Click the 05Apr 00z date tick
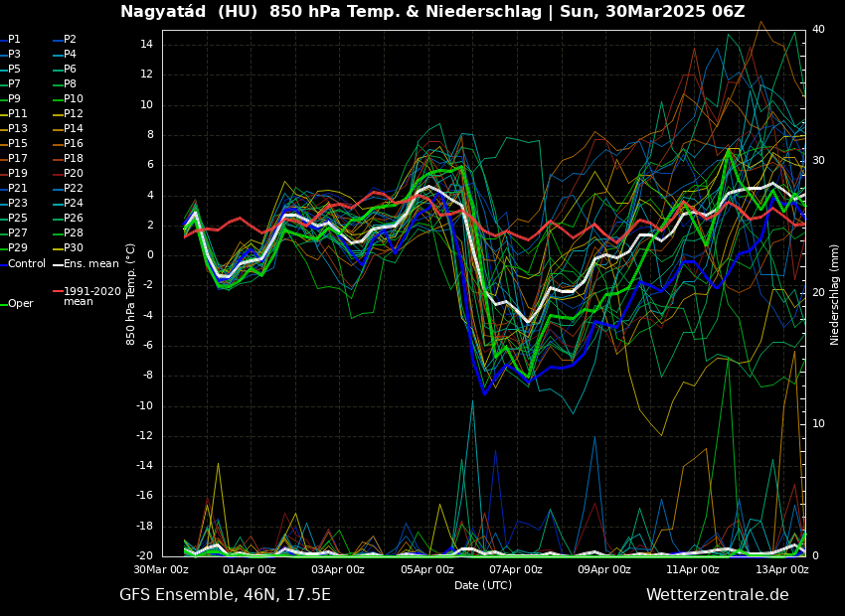Image resolution: width=845 pixels, height=616 pixels. 427,570
